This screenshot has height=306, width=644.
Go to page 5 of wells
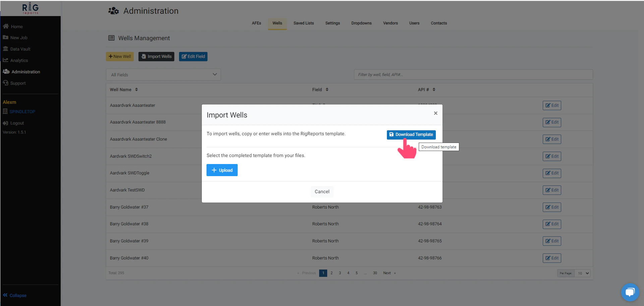coord(357,273)
